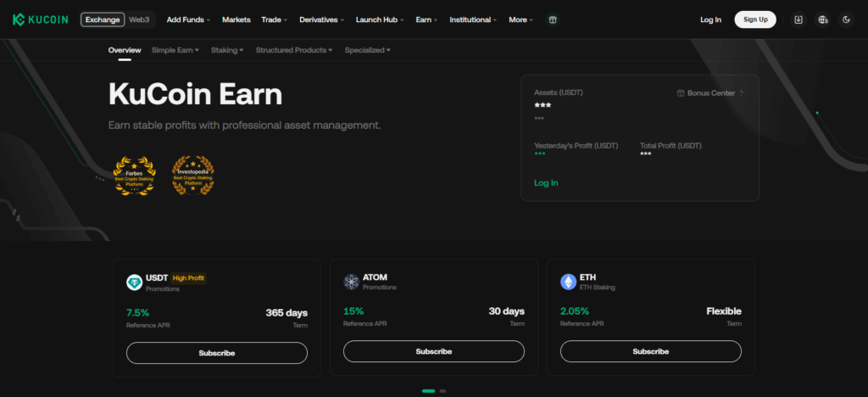Open language and currency globe icon
Viewport: 868px width, 397px height.
point(822,20)
